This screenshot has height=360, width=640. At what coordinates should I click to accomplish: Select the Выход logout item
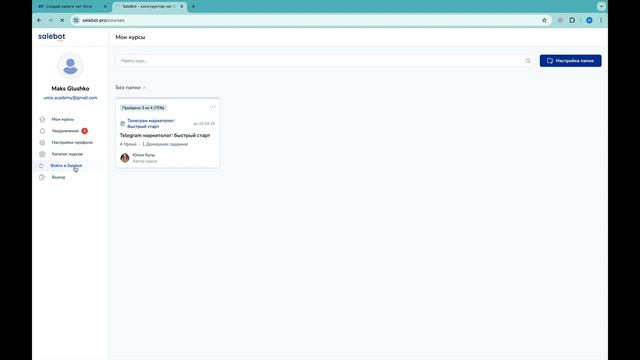58,177
